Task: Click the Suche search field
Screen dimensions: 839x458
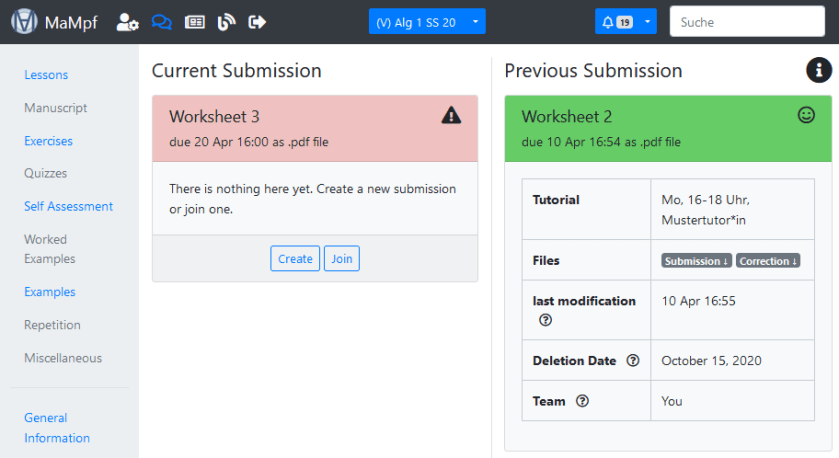Action: [x=747, y=21]
